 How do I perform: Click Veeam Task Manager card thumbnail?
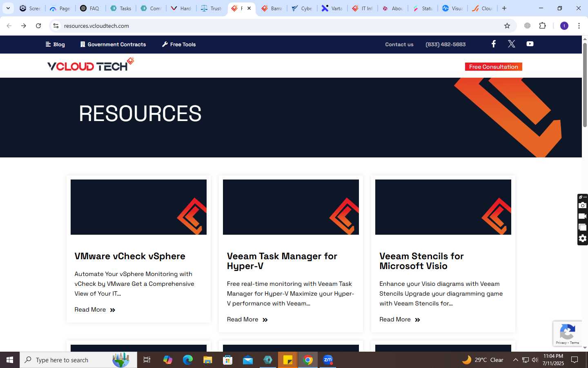tap(291, 207)
